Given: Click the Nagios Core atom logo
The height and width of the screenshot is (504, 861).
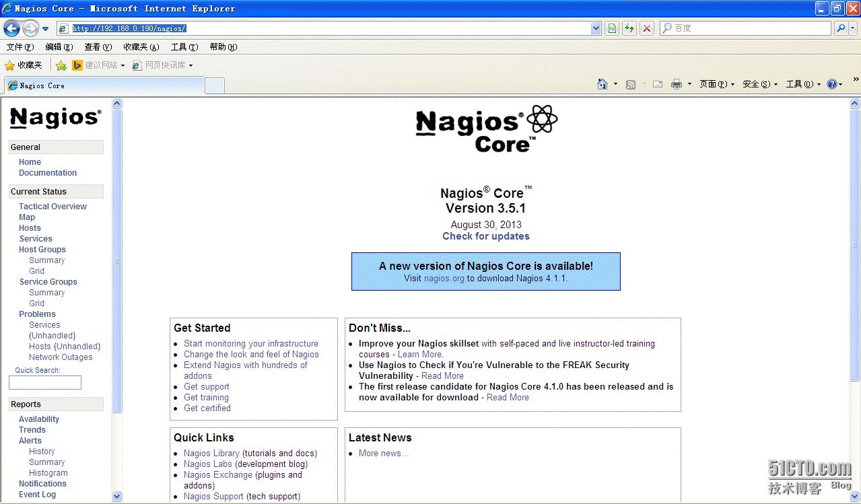Looking at the screenshot, I should (x=542, y=120).
